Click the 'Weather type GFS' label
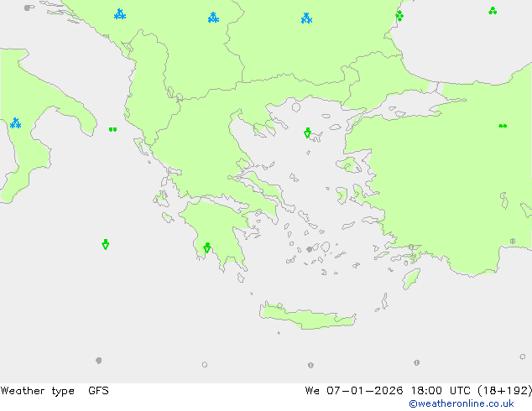Viewport: 532px width, 411px height. [x=55, y=391]
